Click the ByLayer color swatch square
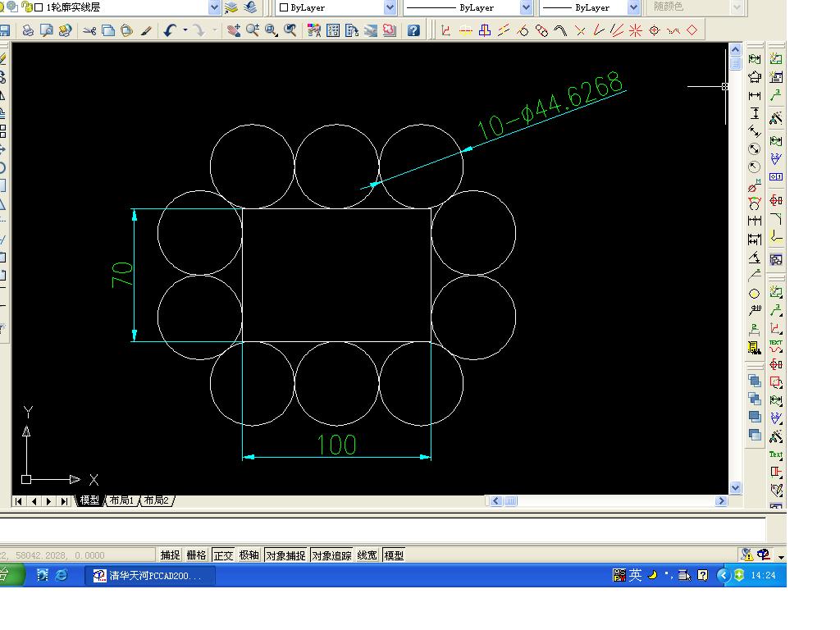Image resolution: width=840 pixels, height=630 pixels. coord(284,7)
